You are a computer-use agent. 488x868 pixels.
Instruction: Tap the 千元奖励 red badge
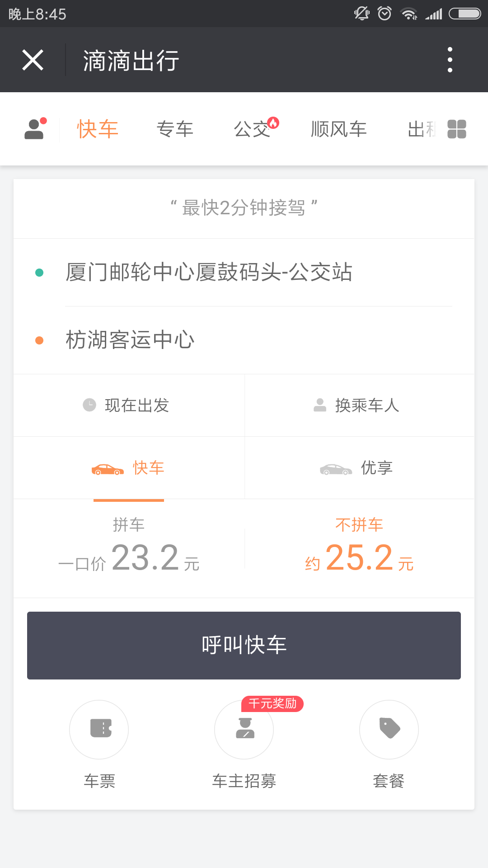coord(272,703)
